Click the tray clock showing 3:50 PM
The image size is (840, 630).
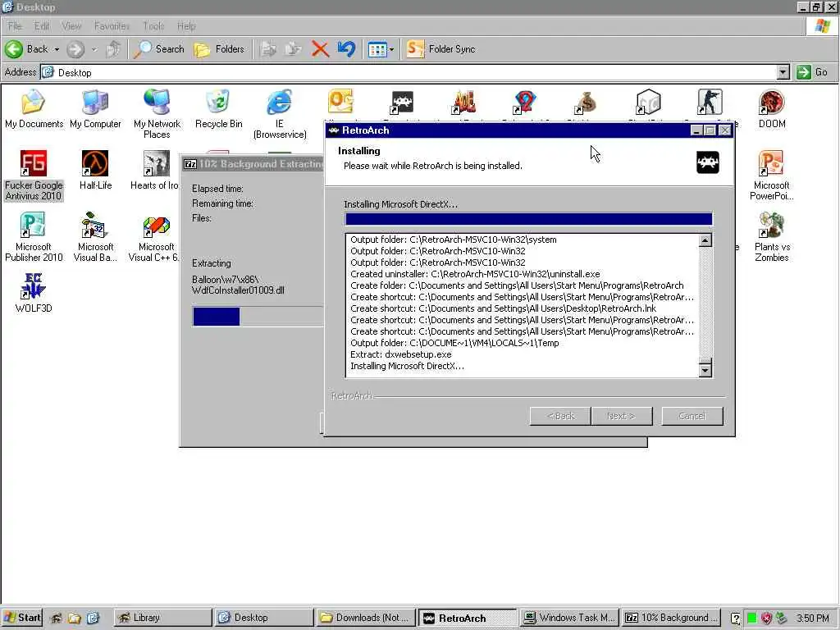pos(812,619)
